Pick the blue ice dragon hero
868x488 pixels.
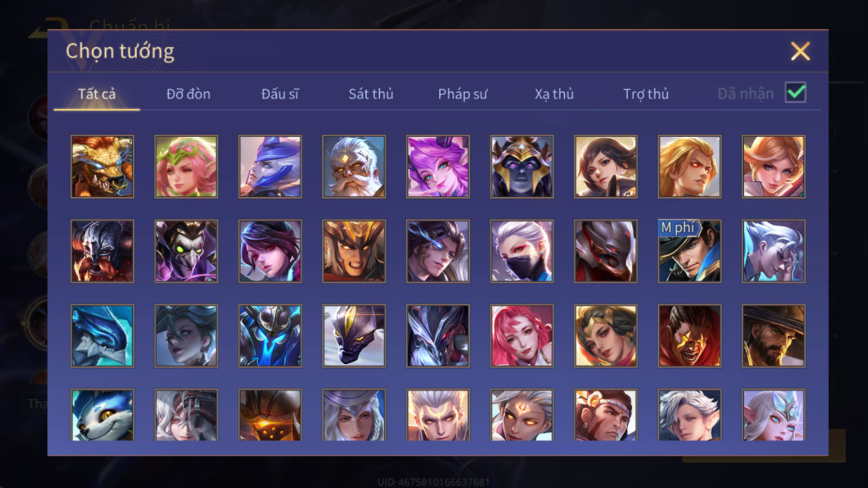coord(102,336)
